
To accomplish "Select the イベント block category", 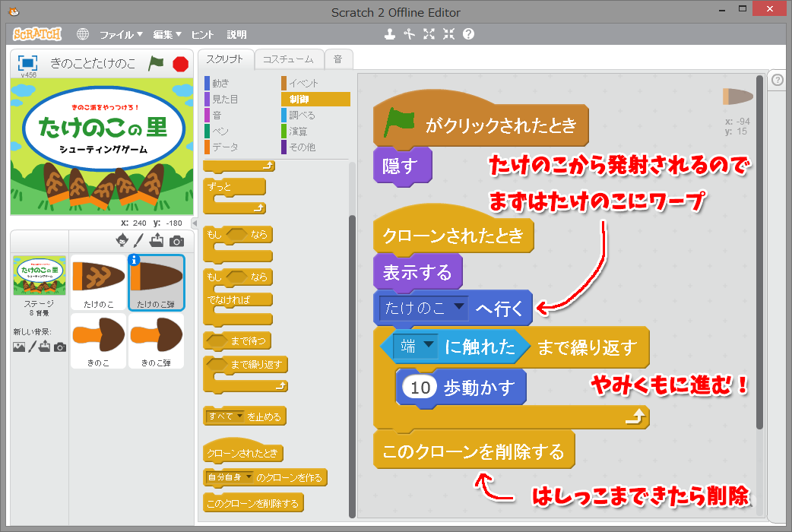I will point(300,83).
